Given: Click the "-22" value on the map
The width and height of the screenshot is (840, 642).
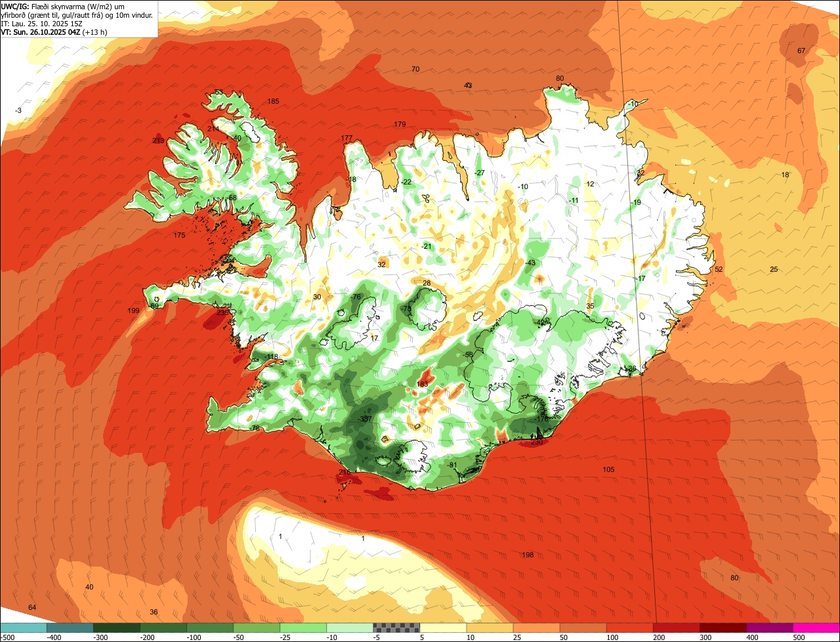Looking at the screenshot, I should 406,182.
